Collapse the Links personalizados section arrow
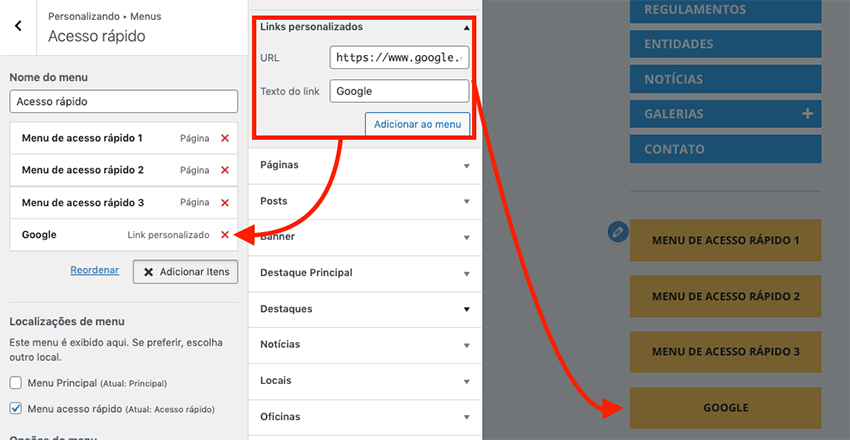This screenshot has height=440, width=850. [x=465, y=27]
